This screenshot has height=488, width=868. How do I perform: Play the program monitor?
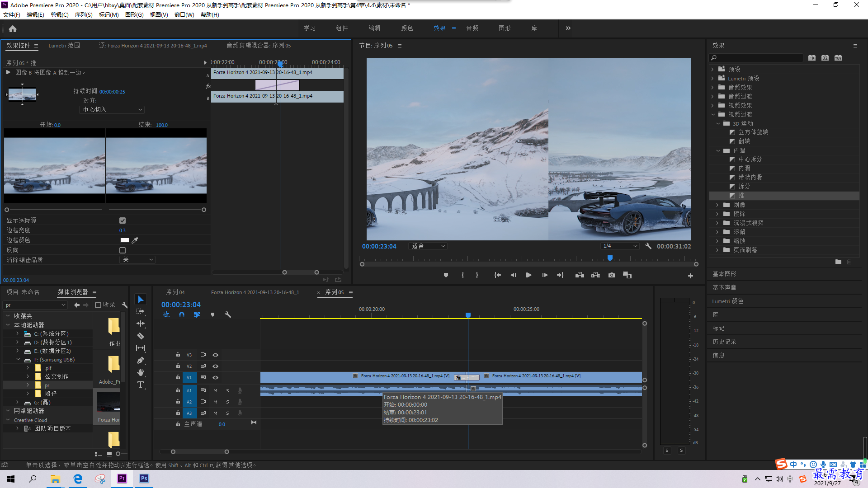pos(528,275)
